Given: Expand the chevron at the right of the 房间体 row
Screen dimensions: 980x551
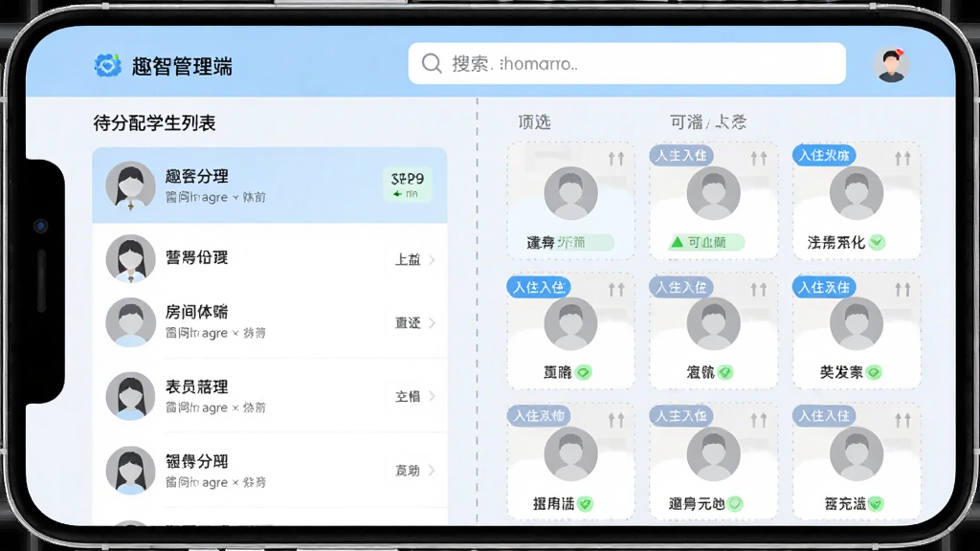Looking at the screenshot, I should [432, 323].
